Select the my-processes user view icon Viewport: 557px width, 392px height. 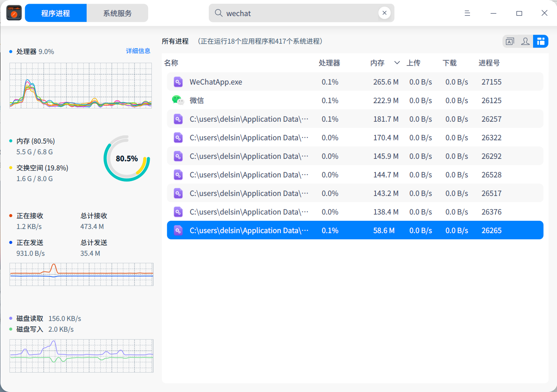tap(525, 41)
